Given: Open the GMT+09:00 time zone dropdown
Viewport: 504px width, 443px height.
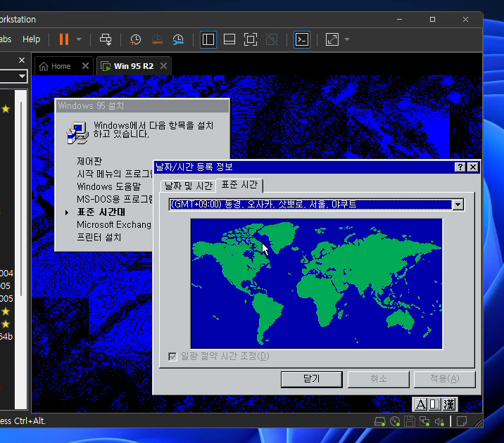Looking at the screenshot, I should (x=458, y=205).
